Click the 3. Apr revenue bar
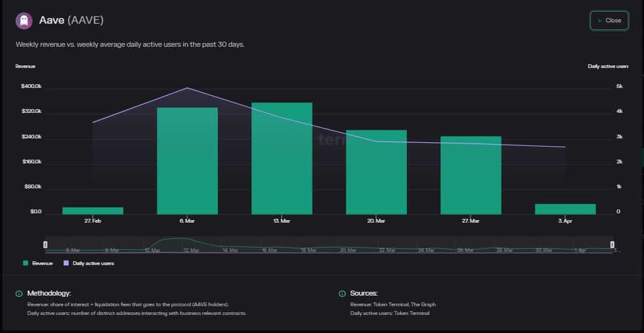 point(565,209)
